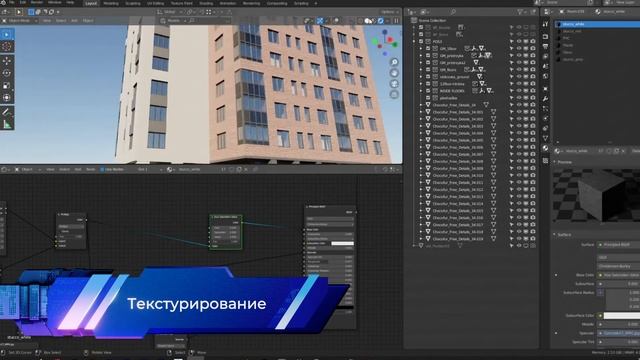Viewport: 640px width, 360px height.
Task: Select the Select Box tool
Action: [x=7, y=35]
